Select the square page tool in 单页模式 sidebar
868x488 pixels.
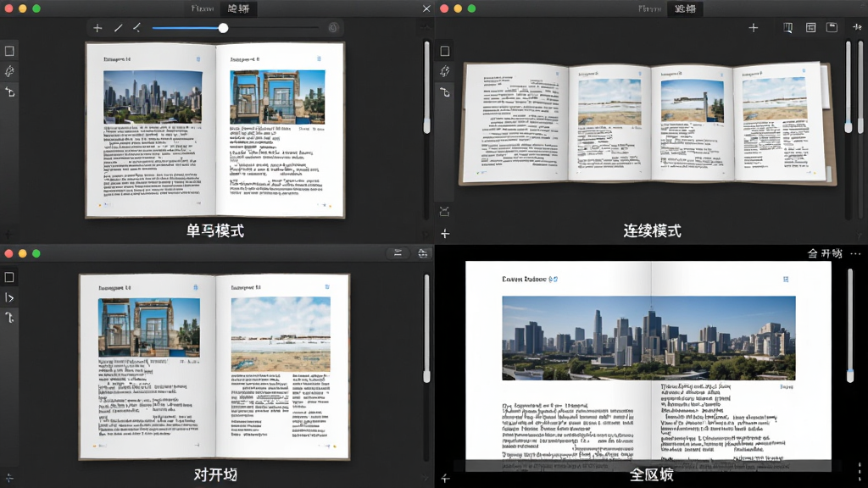coord(9,51)
